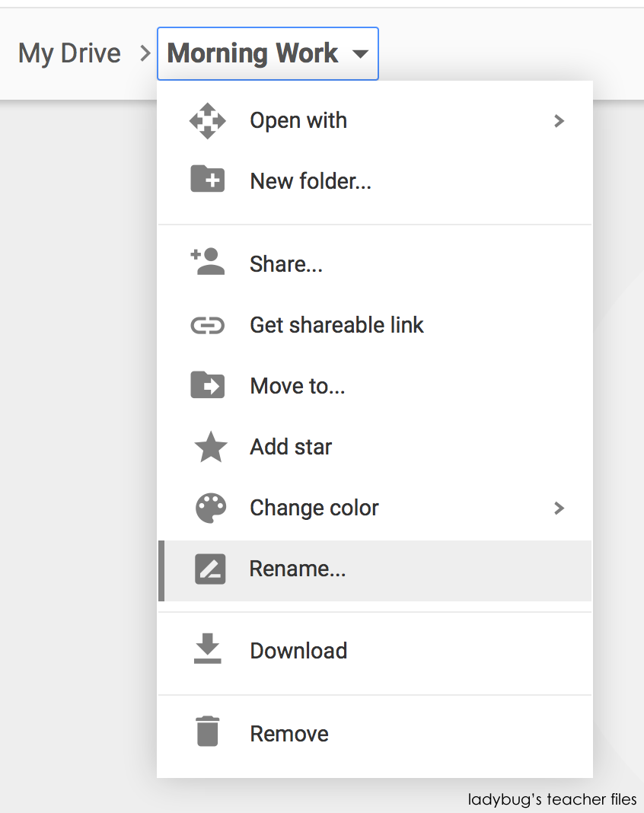
Task: Select the New folder icon
Action: coord(207,181)
